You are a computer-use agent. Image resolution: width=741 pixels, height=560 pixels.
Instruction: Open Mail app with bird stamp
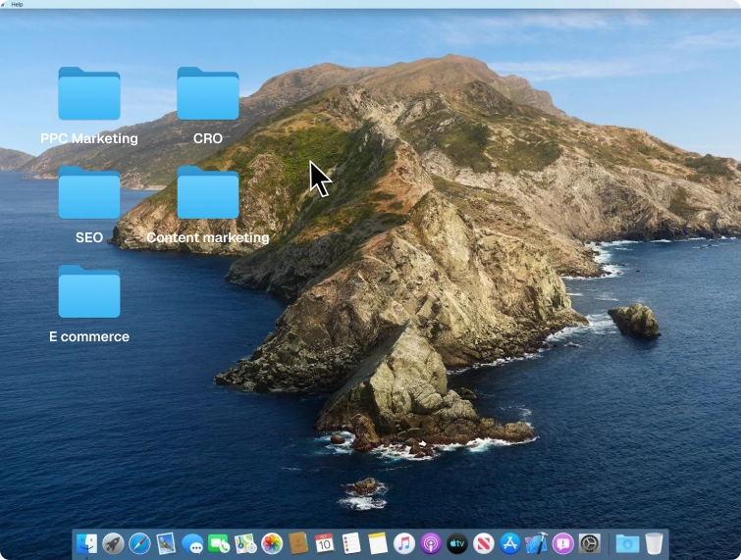pyautogui.click(x=166, y=543)
